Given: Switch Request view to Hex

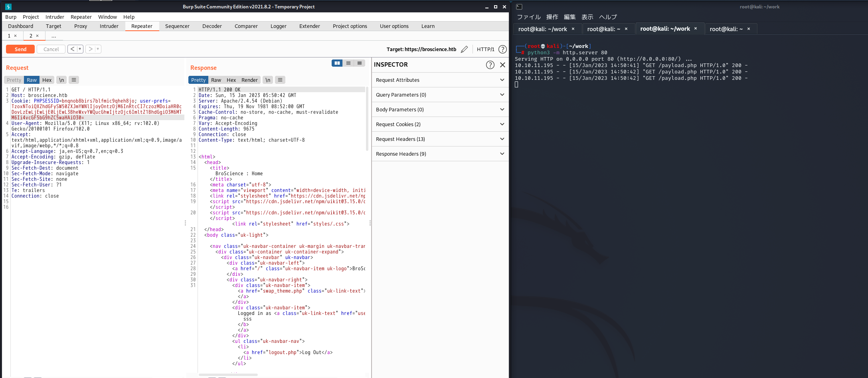Looking at the screenshot, I should click(x=47, y=80).
